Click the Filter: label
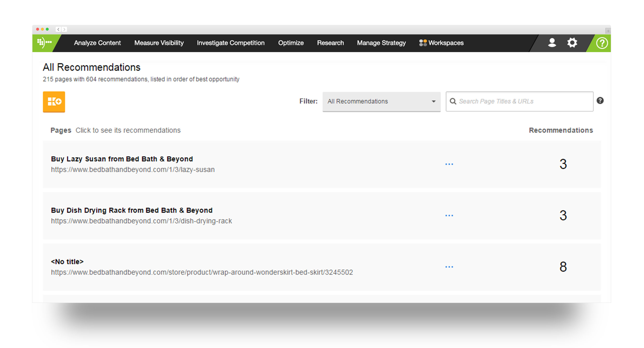 (x=308, y=101)
